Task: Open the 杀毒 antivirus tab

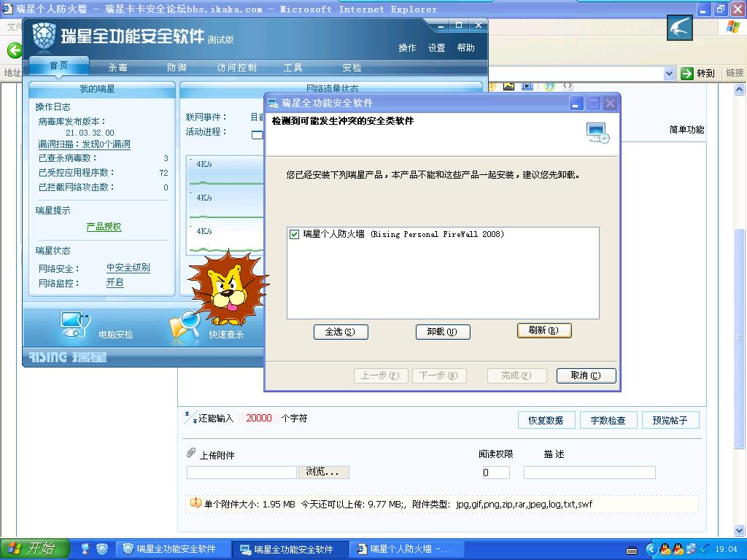Action: (x=117, y=68)
